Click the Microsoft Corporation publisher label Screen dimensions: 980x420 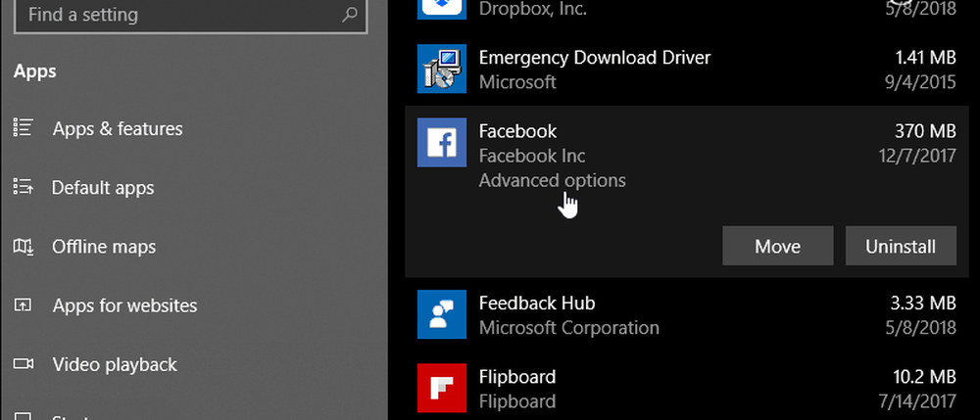pyautogui.click(x=568, y=328)
